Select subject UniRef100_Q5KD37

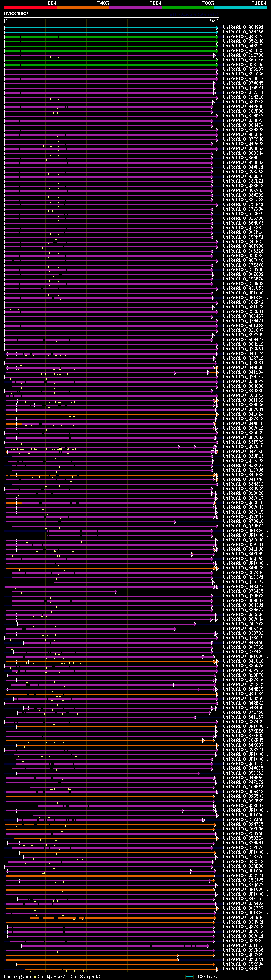pyautogui.click(x=243, y=806)
